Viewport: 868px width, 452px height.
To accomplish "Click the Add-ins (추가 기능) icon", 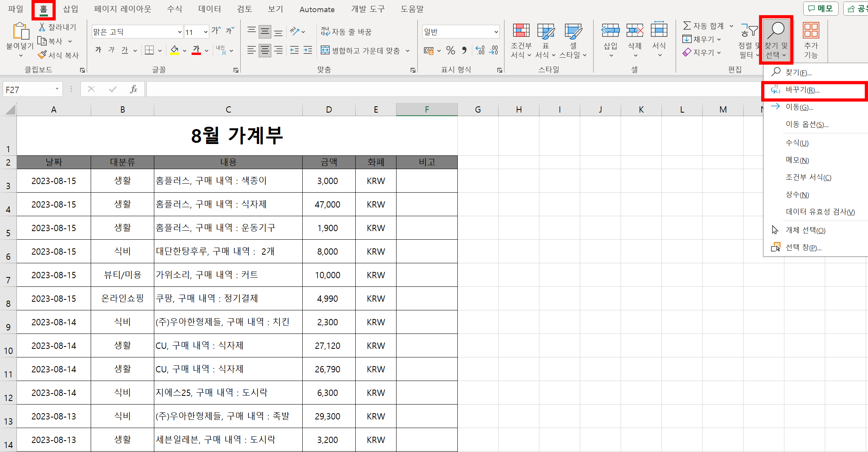I will (x=811, y=31).
